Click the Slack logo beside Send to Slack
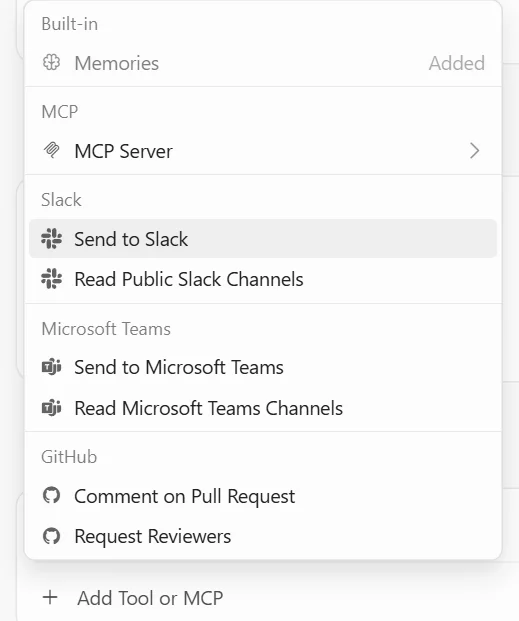 click(x=52, y=239)
